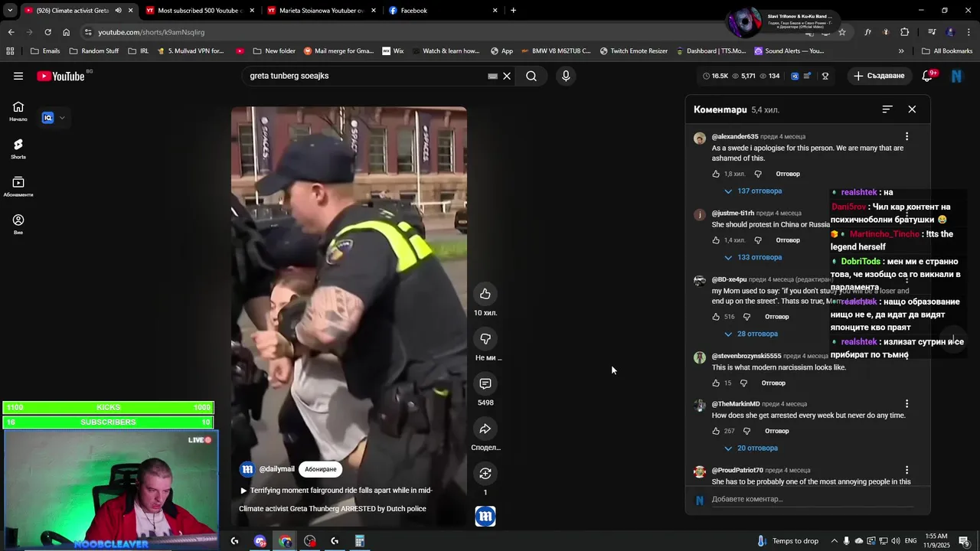Reply (Отговор) to @alexander635 comment
Viewport: 980px width, 551px height.
(x=788, y=174)
